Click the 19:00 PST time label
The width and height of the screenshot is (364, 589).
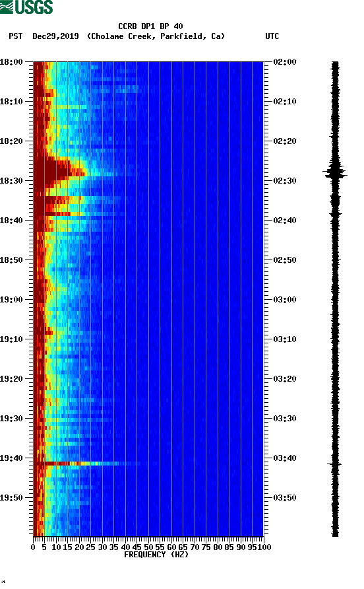coord(11,299)
